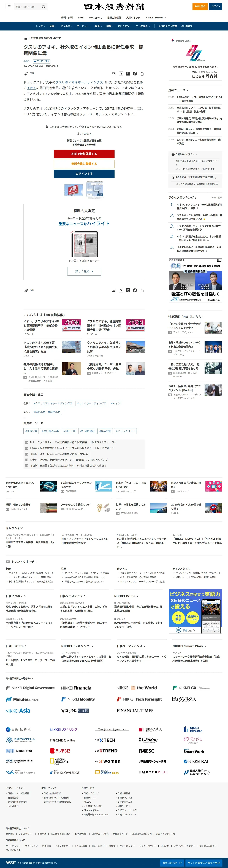Share to note from the top share bar
The height and width of the screenshot is (868, 228).
coord(121,73)
